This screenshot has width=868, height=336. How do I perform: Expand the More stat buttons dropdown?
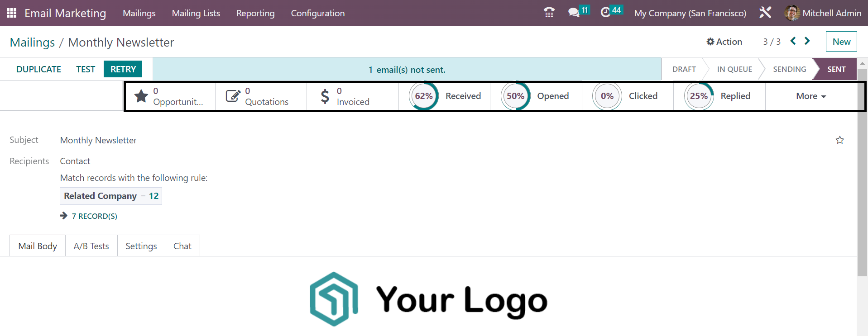pyautogui.click(x=811, y=96)
